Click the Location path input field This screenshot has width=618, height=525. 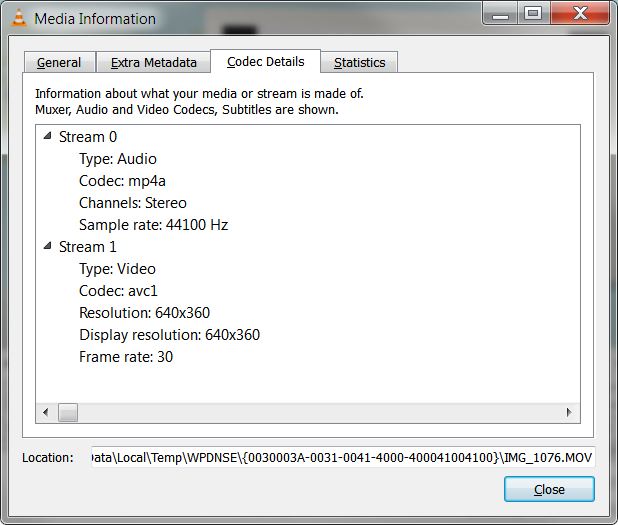tap(343, 457)
